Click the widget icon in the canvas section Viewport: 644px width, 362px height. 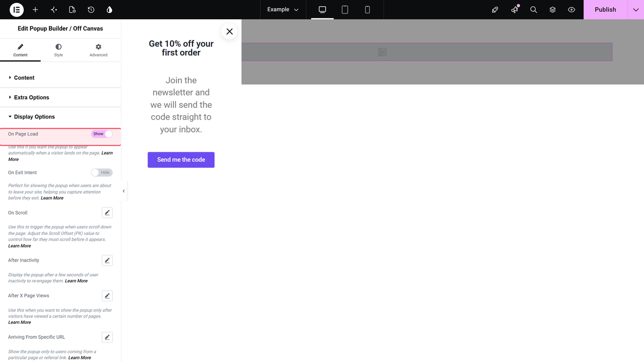(x=382, y=52)
